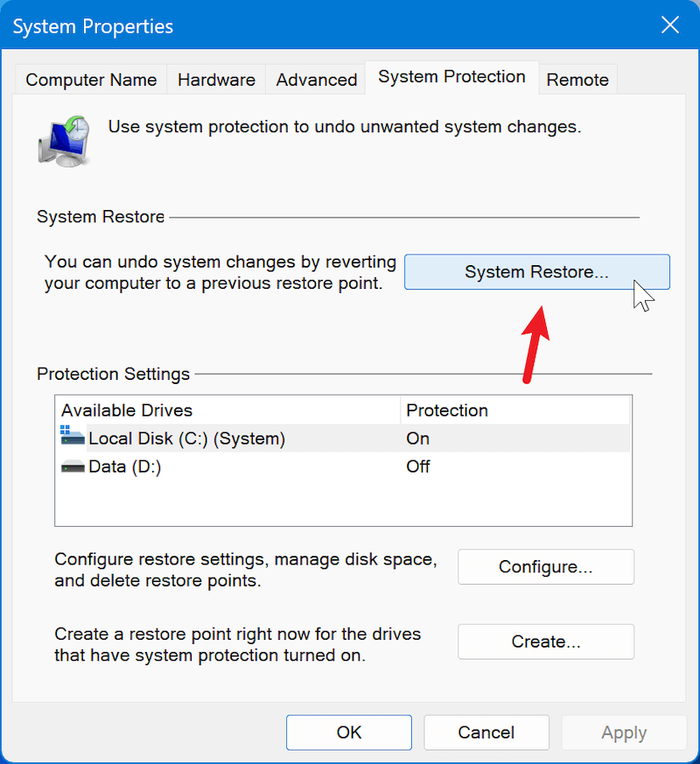Click the disabled Apply button

pos(623,732)
